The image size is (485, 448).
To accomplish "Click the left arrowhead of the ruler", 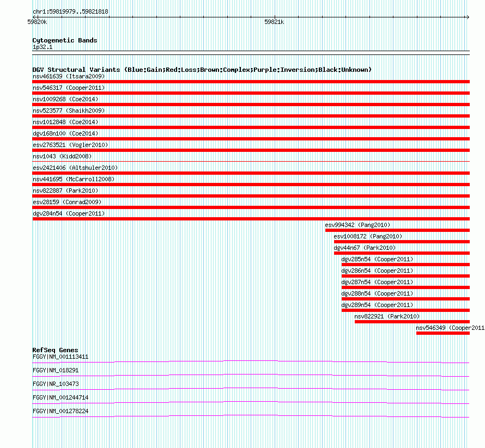I will point(35,17).
